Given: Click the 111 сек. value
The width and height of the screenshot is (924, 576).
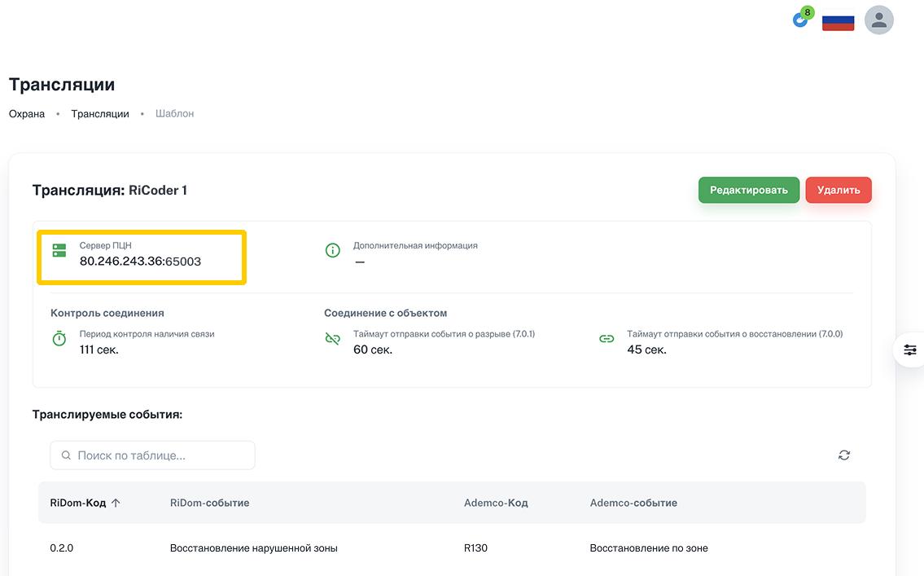Looking at the screenshot, I should (99, 350).
